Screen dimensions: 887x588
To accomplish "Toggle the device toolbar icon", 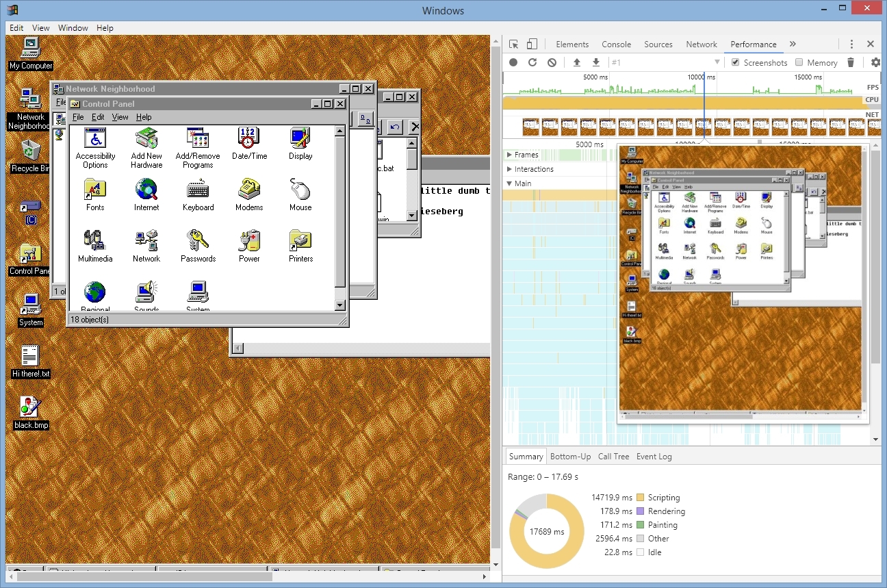I will click(532, 44).
